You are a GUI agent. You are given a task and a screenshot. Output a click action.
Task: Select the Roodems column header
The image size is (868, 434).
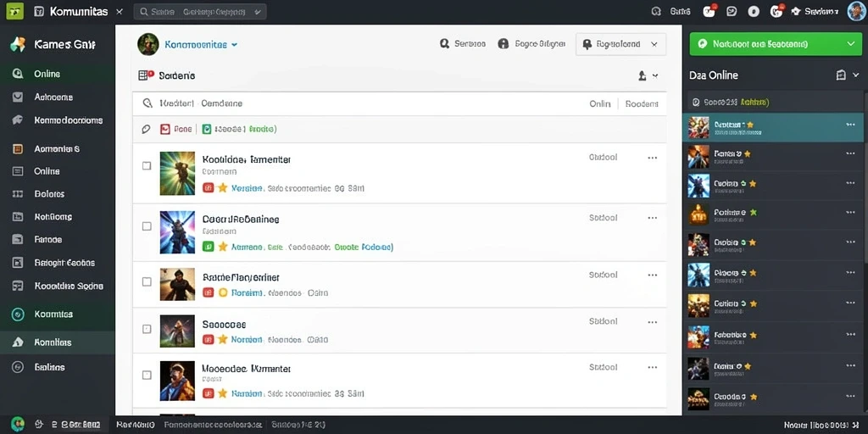[x=642, y=103]
